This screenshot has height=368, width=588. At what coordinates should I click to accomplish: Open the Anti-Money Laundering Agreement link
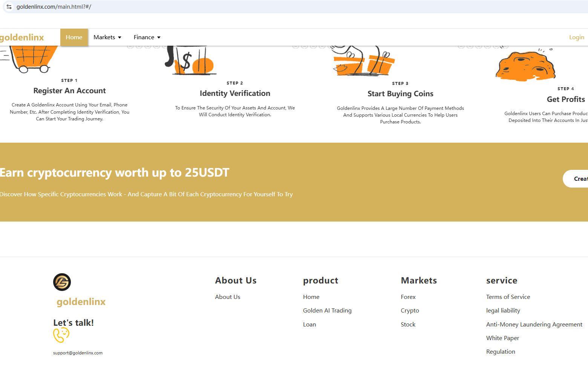[x=534, y=325]
